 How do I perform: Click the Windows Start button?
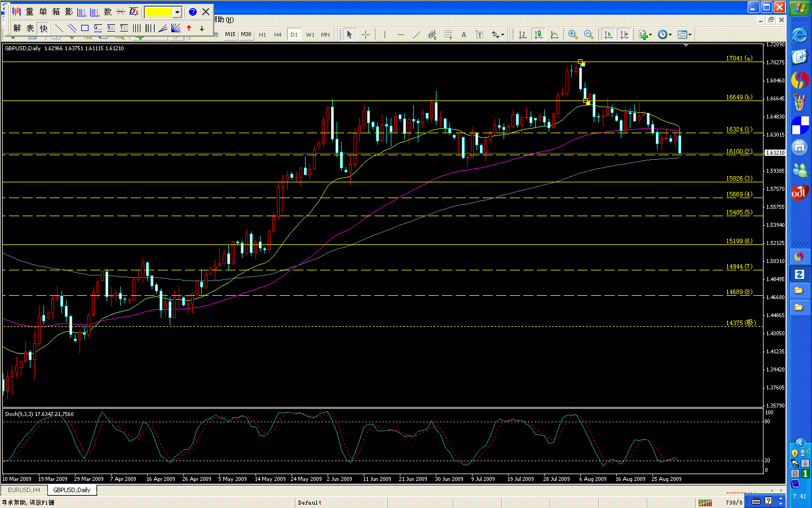click(800, 8)
